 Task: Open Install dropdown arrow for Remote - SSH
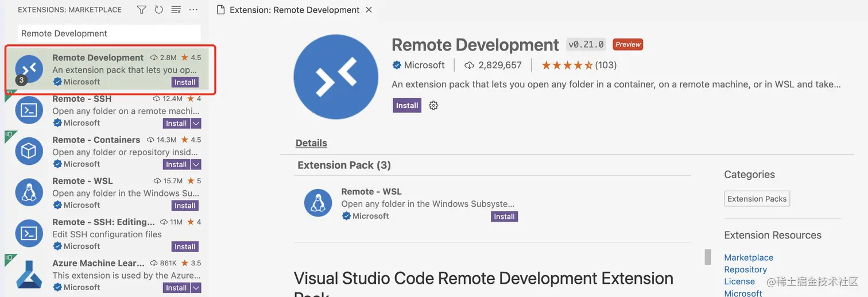196,124
